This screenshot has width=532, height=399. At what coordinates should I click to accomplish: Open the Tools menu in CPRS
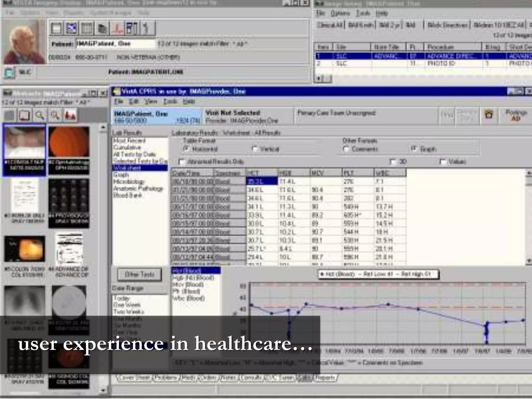point(170,101)
